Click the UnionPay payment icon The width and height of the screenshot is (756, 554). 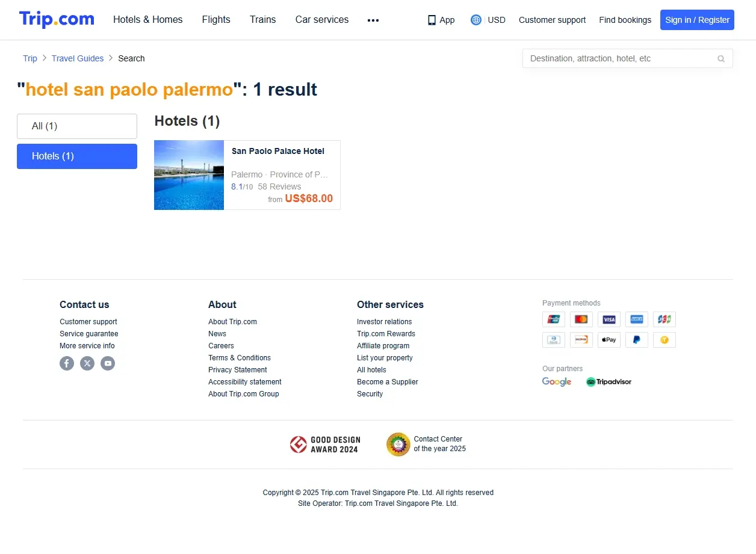pos(554,319)
